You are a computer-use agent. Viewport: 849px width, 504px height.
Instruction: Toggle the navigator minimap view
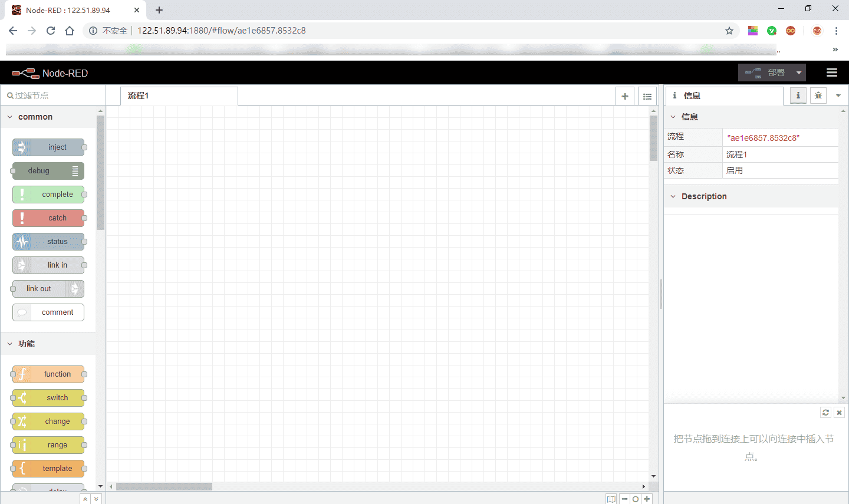coord(611,499)
